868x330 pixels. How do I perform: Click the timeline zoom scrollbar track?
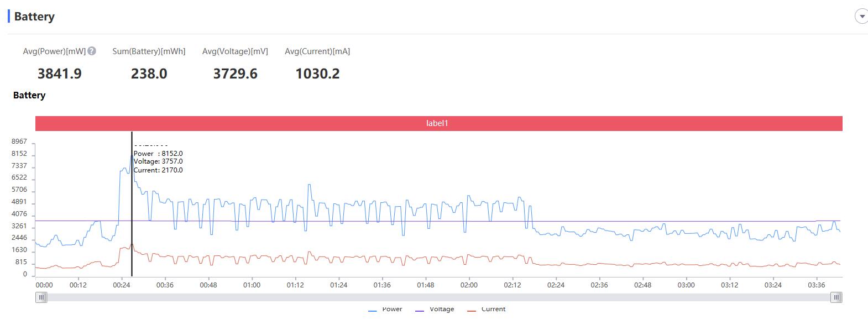coord(439,297)
